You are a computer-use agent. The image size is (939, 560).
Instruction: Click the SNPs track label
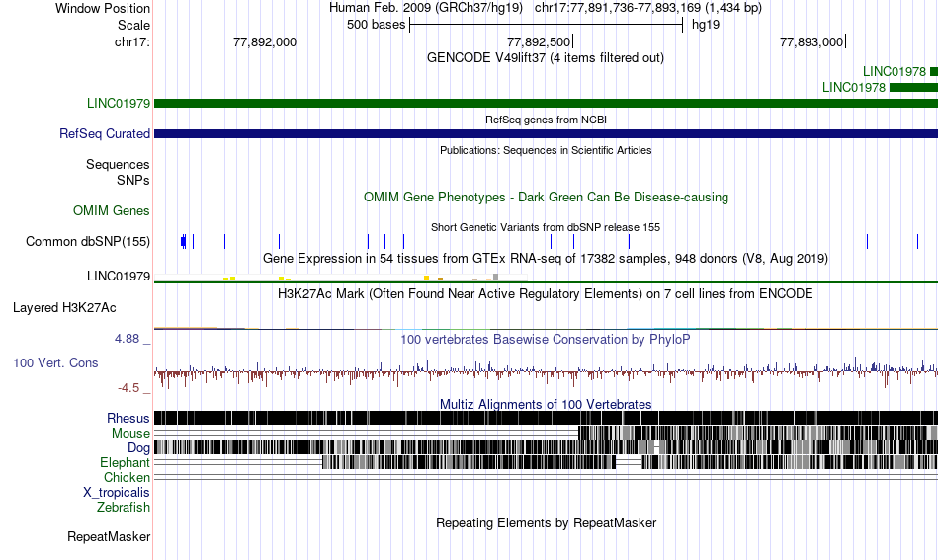133,180
